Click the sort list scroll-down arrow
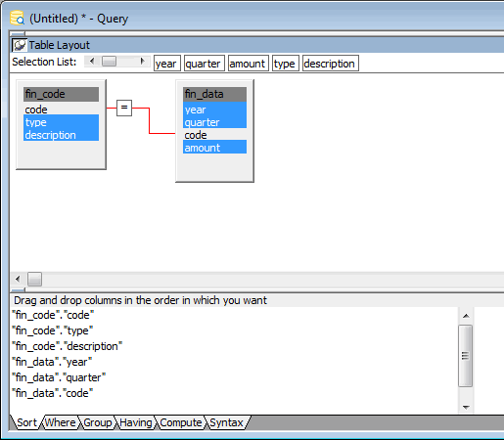The height and width of the screenshot is (440, 504). tap(466, 407)
